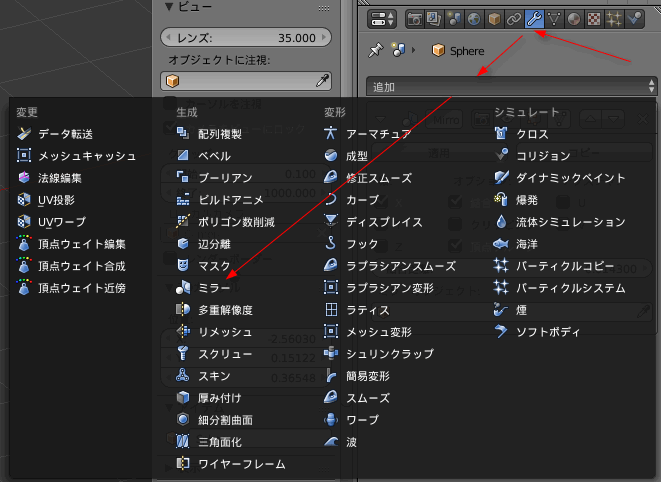Viewport: 661px width, 482px height.
Task: Choose 配列複製 modifier
Action: coord(209,134)
